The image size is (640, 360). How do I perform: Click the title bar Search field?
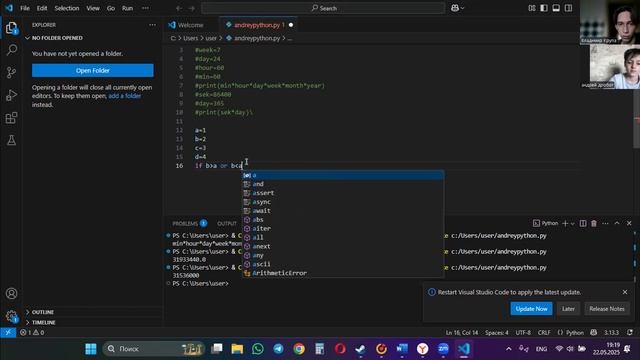323,8
